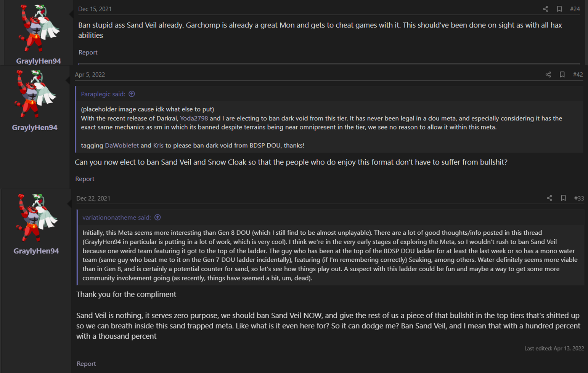This screenshot has height=373, width=588.
Task: Open Kris's profile mention link
Action: (158, 146)
